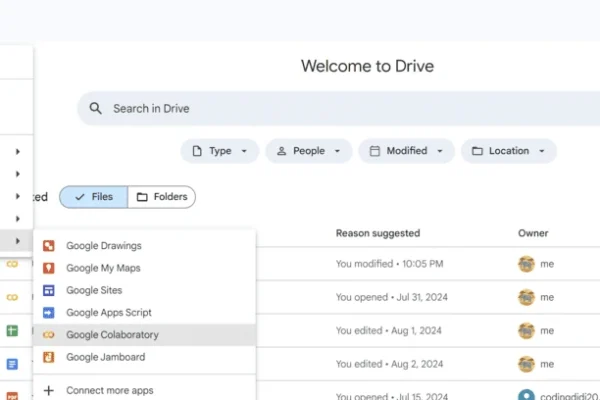Switch to the Folders view
Image resolution: width=600 pixels, height=400 pixels.
coord(162,197)
